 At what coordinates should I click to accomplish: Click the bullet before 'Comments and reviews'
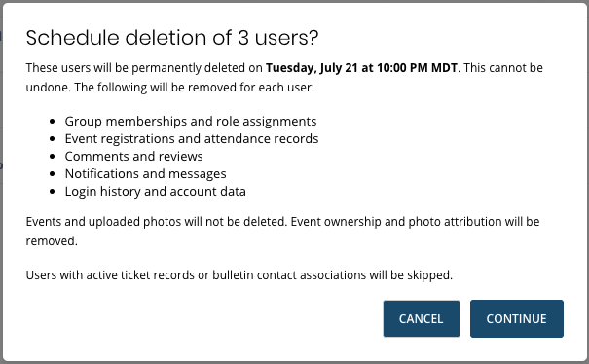point(53,157)
